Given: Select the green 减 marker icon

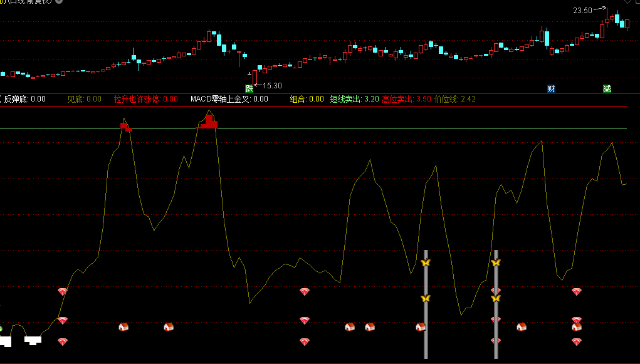Looking at the screenshot, I should coord(607,88).
